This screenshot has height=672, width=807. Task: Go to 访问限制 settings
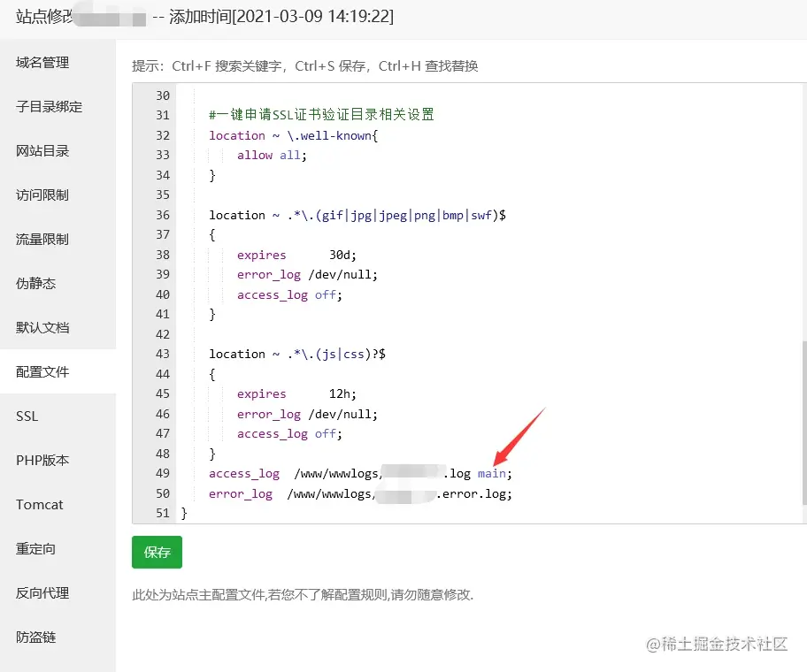tap(42, 195)
